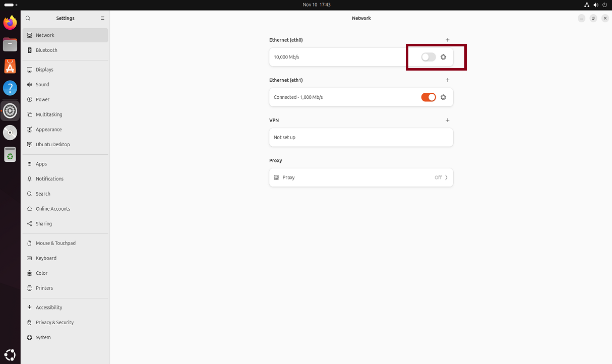Open the Settings hamburger menu
This screenshot has width=612, height=364.
pos(102,18)
